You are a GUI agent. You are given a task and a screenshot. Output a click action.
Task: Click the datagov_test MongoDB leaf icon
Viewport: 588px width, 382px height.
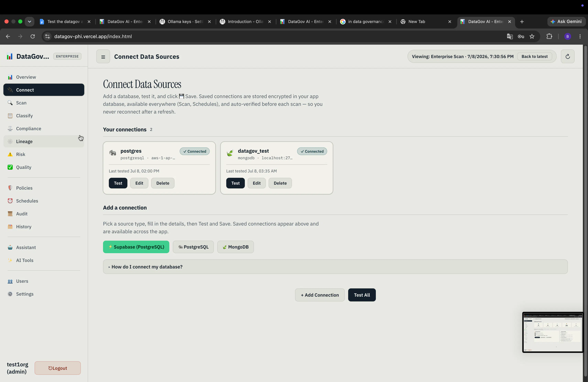(230, 153)
